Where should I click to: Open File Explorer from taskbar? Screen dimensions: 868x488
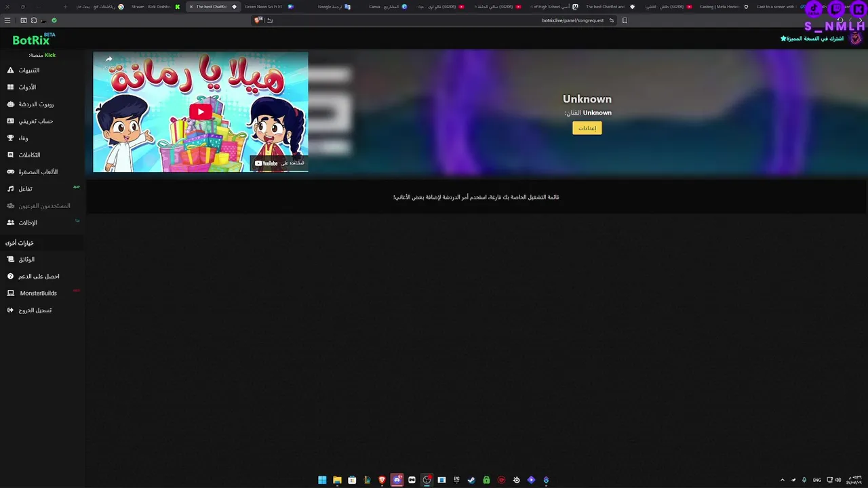click(x=337, y=480)
